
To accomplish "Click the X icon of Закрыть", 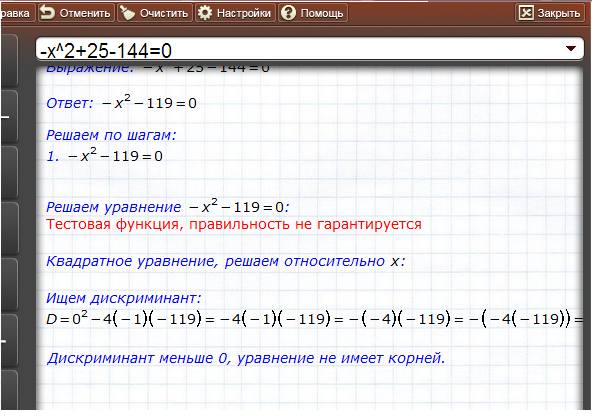I will [526, 13].
